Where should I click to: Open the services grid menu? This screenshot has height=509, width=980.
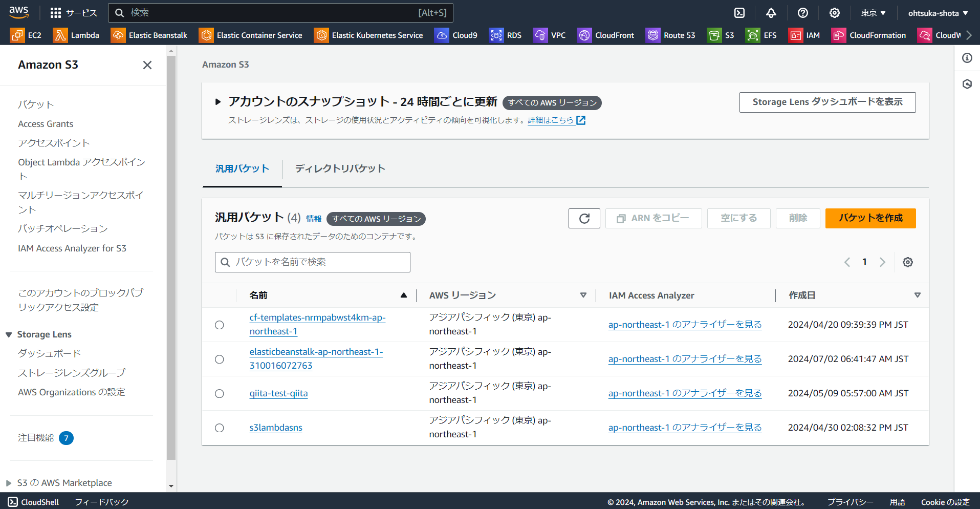74,13
